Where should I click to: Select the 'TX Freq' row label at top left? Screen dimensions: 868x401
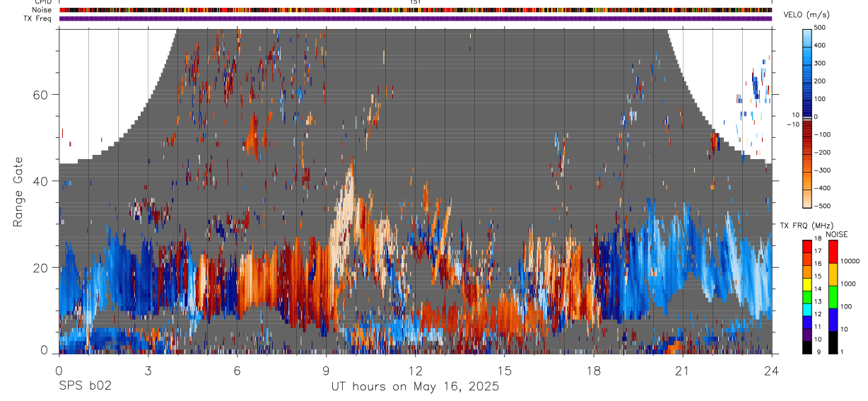click(38, 18)
